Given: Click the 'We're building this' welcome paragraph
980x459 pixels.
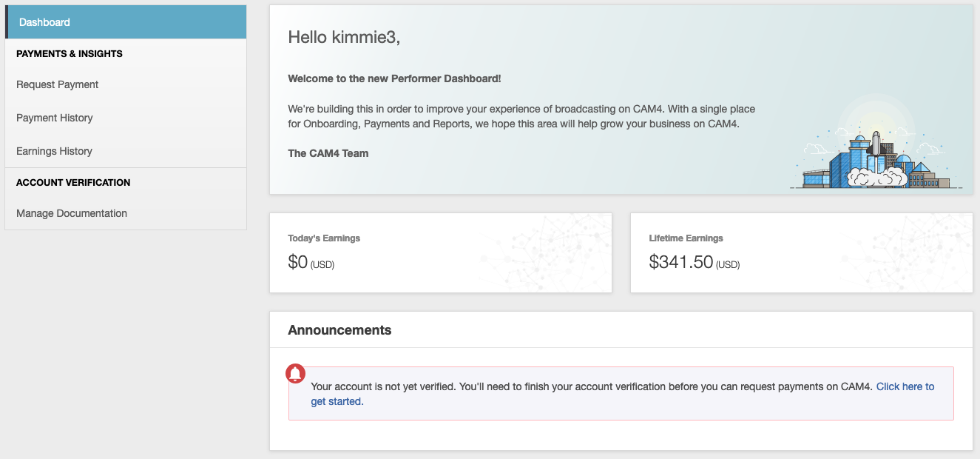Looking at the screenshot, I should 521,116.
